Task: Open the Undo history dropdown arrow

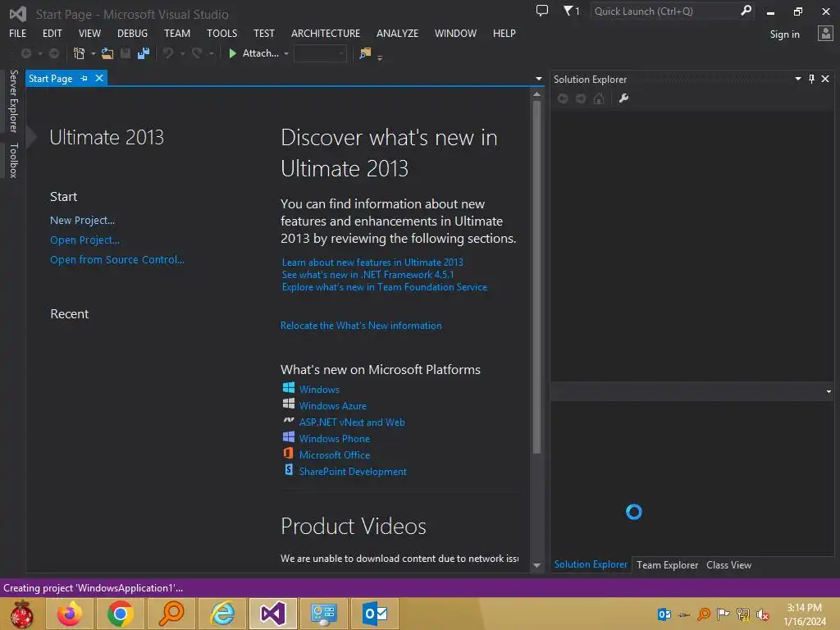Action: tap(183, 53)
